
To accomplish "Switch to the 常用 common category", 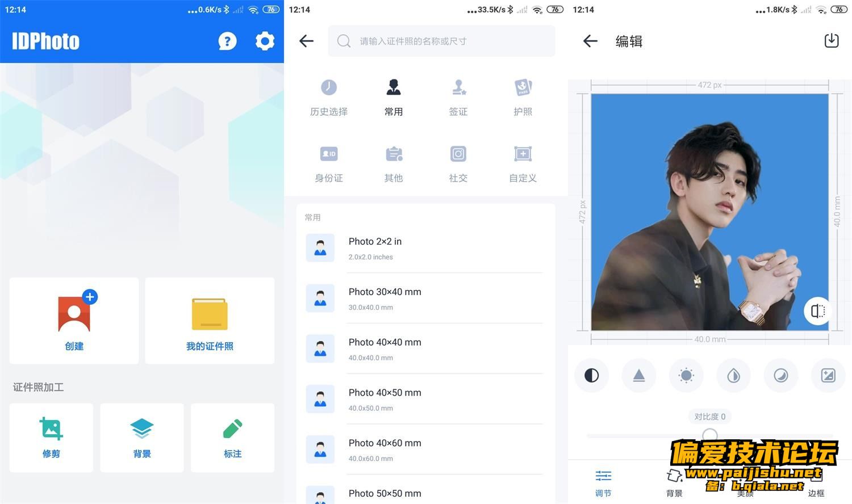I will pyautogui.click(x=394, y=98).
